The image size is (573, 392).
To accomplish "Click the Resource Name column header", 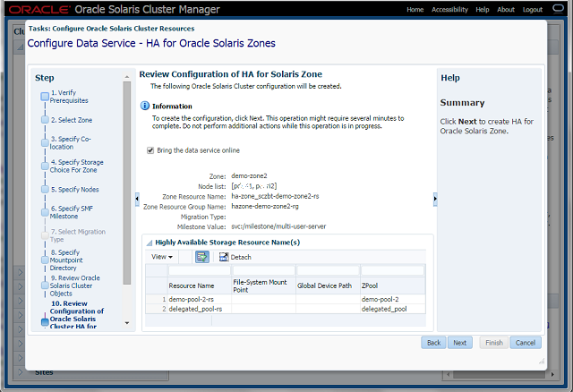I will tap(200, 285).
